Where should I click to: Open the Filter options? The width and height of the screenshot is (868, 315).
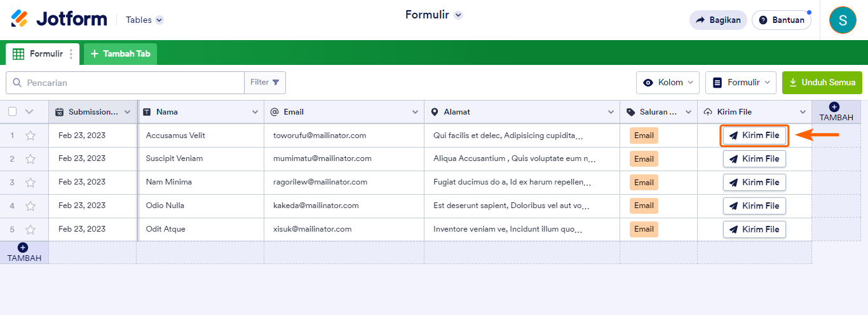click(265, 83)
